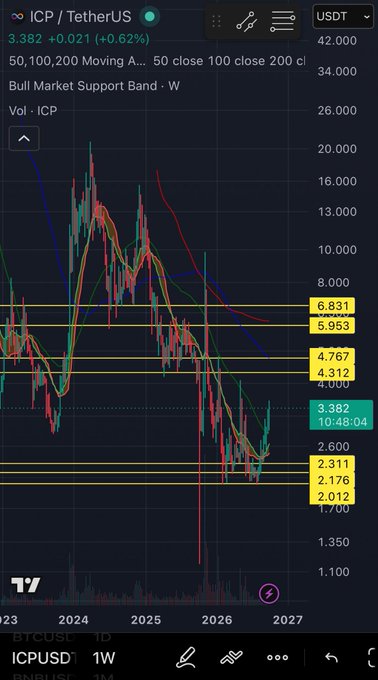Image resolution: width=378 pixels, height=680 pixels.
Task: Change the 1W timeframe interval
Action: tap(104, 658)
